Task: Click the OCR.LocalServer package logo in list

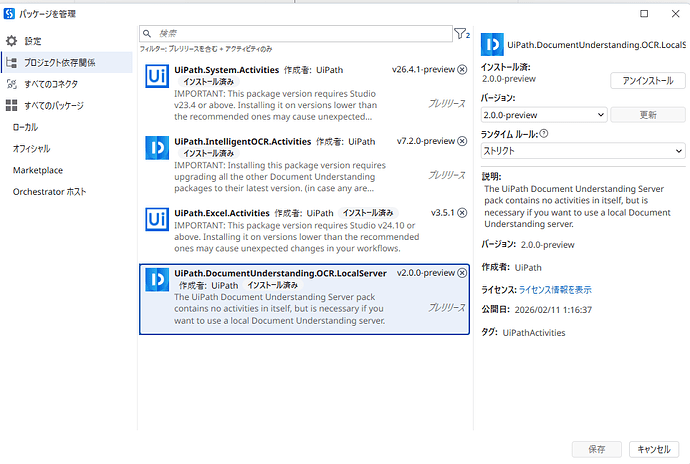Action: point(157,280)
